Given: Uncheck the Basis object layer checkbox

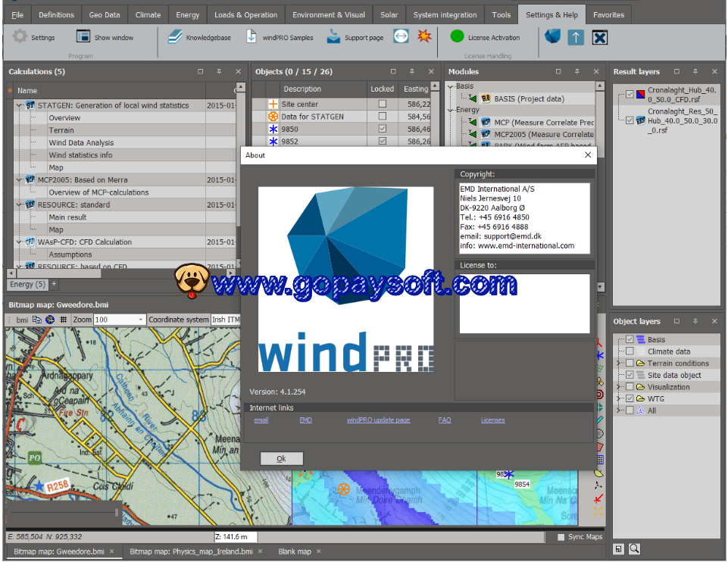Looking at the screenshot, I should [x=630, y=339].
